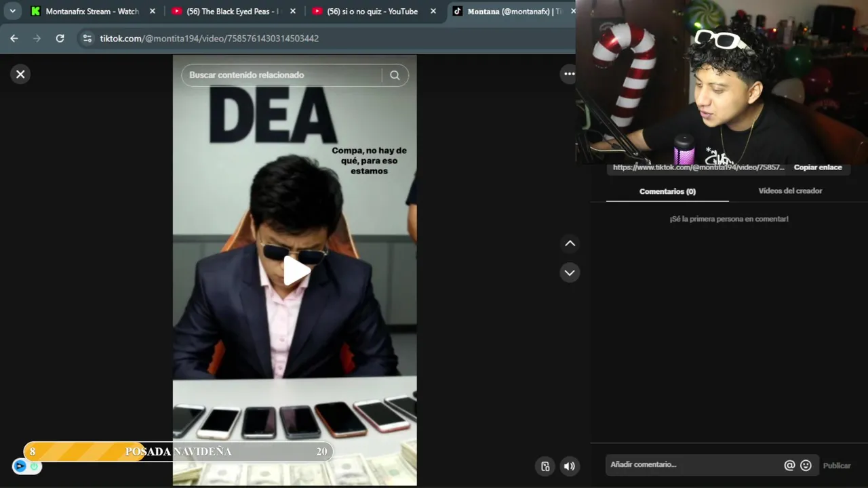Open site information icon in address bar

(87, 39)
